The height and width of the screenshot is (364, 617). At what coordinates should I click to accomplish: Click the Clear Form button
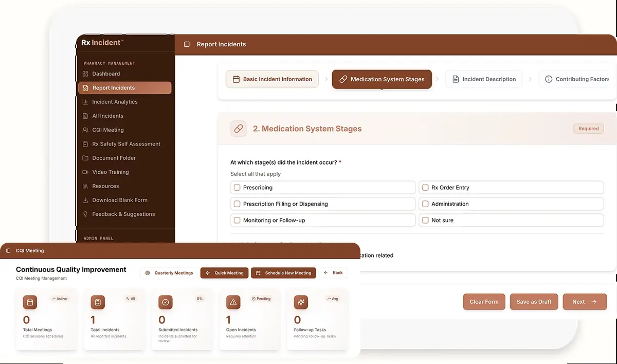[484, 302]
